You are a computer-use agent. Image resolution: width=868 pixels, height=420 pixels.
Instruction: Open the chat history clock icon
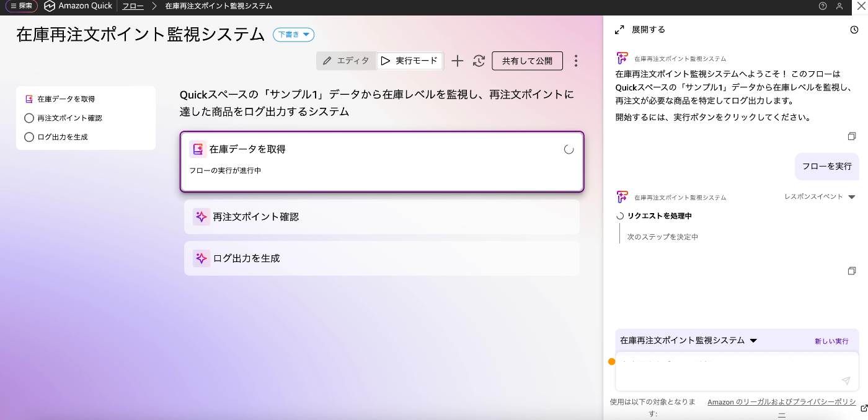(x=854, y=30)
